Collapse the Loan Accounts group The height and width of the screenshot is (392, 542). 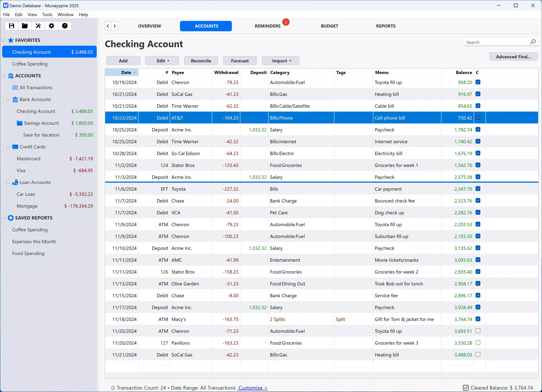[x=8, y=182]
